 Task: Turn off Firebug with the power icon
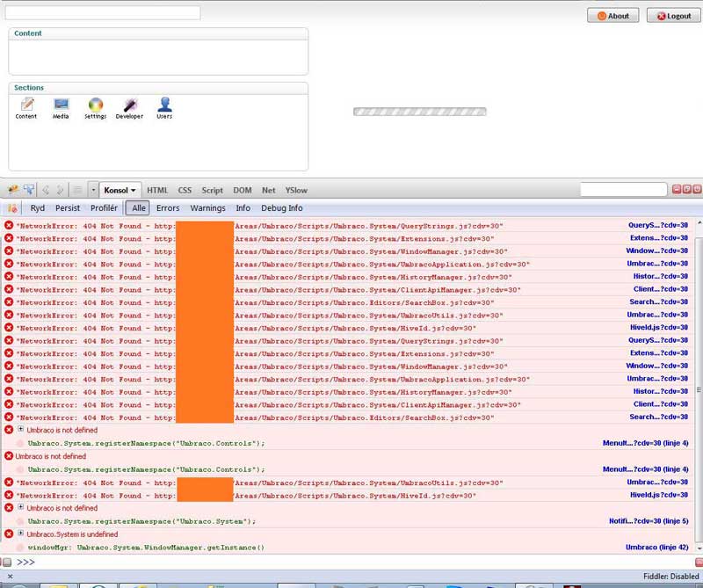(697, 190)
